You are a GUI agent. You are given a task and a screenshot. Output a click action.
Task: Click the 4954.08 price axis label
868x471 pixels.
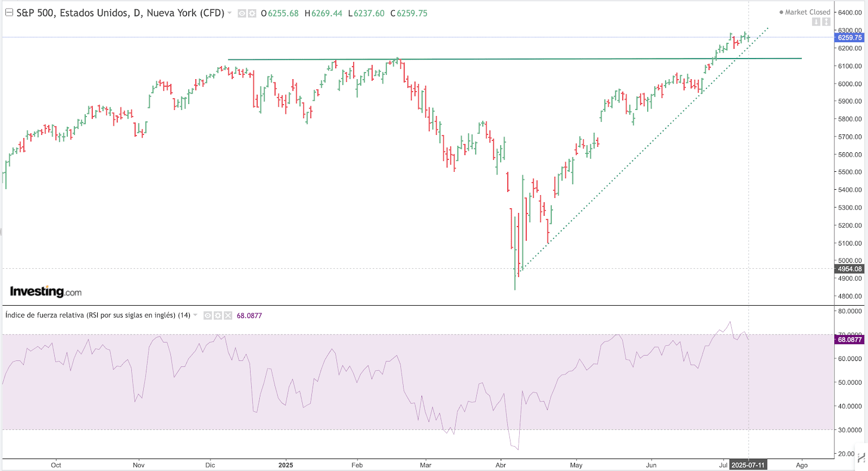(x=850, y=269)
